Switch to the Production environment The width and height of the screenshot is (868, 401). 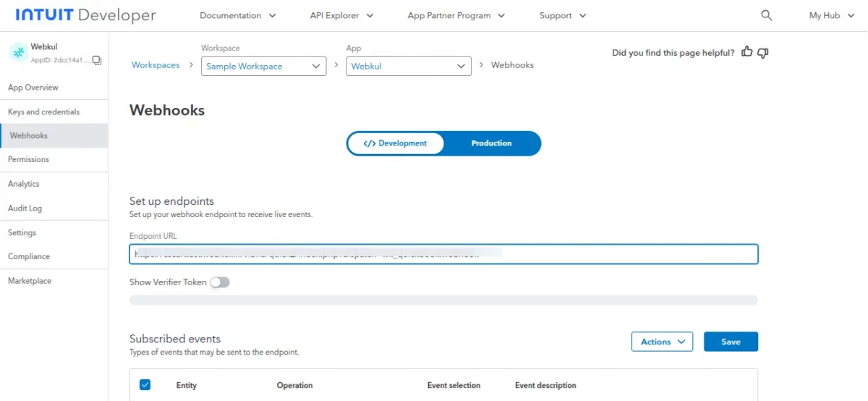click(x=491, y=143)
